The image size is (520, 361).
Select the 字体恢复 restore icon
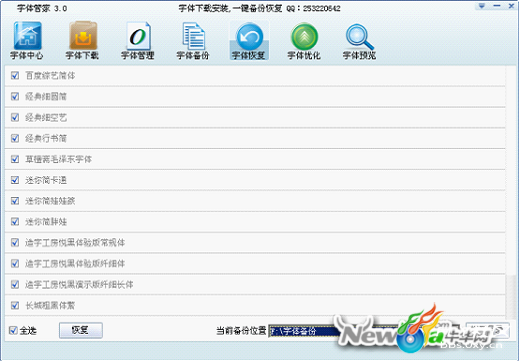point(249,41)
